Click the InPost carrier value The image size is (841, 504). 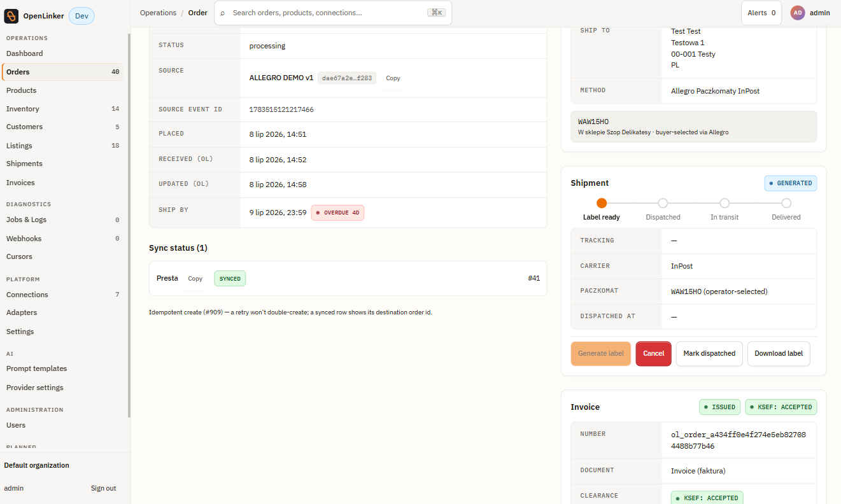682,266
